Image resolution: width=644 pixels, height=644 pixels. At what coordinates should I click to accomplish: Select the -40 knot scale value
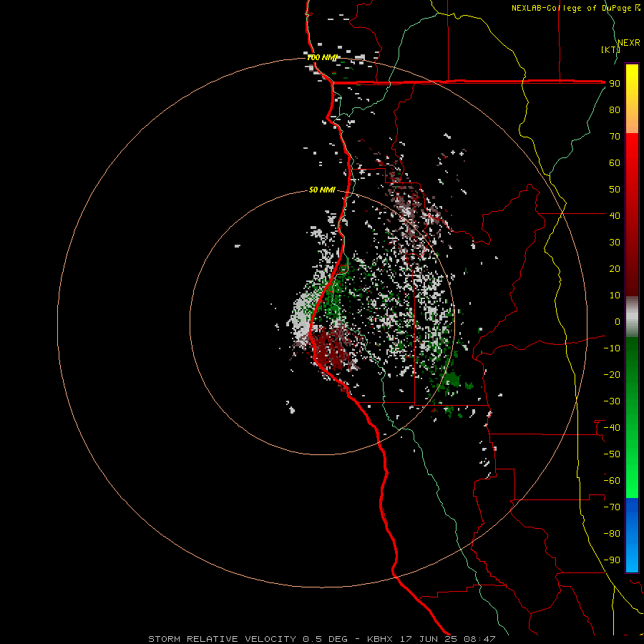[612, 428]
